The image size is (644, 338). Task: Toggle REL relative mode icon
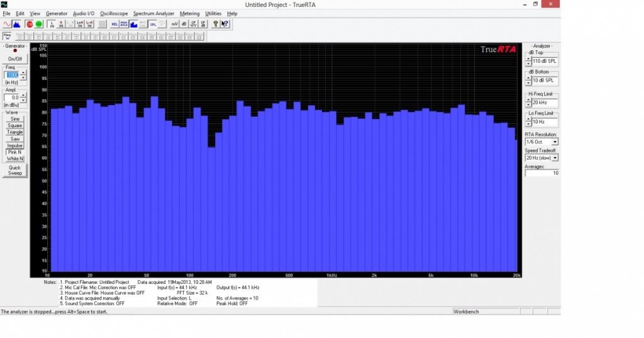click(x=114, y=25)
